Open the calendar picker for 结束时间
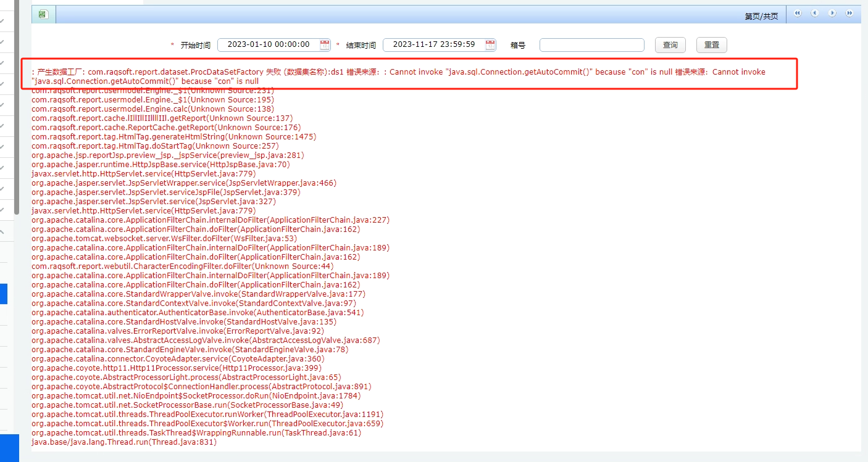 pos(490,44)
